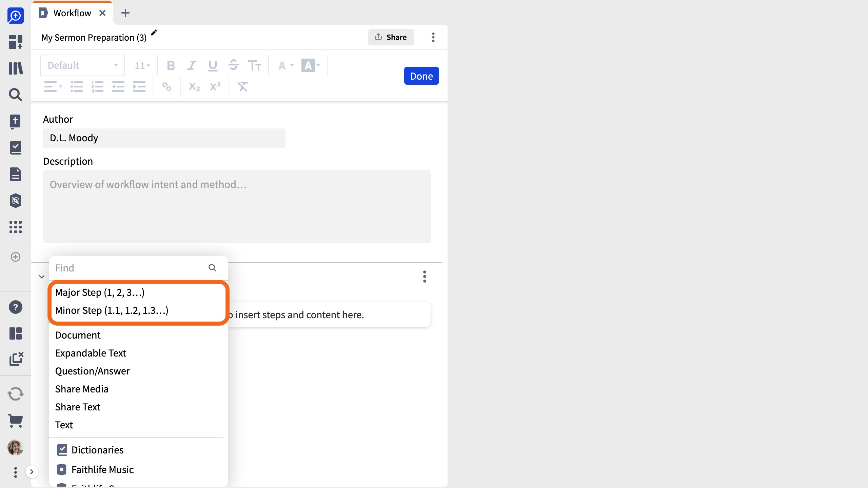The width and height of the screenshot is (868, 488).
Task: Click the circled plus shortcut icon
Action: click(x=16, y=257)
